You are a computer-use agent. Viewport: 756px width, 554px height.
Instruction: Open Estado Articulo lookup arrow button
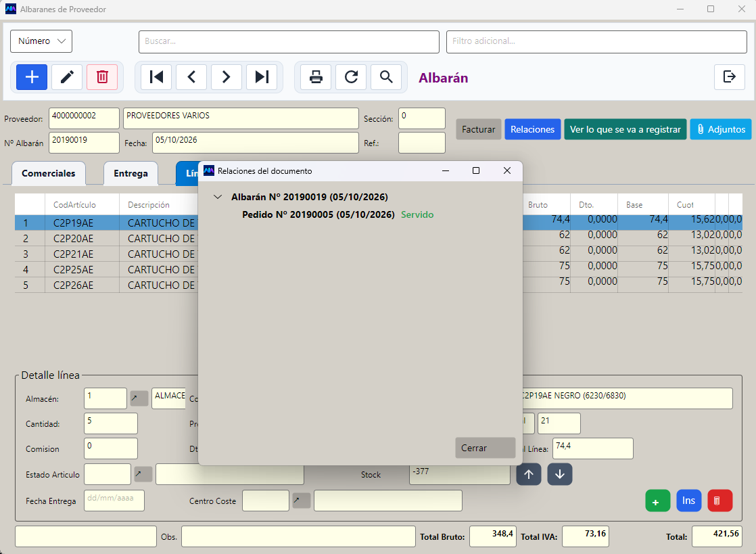(x=143, y=474)
